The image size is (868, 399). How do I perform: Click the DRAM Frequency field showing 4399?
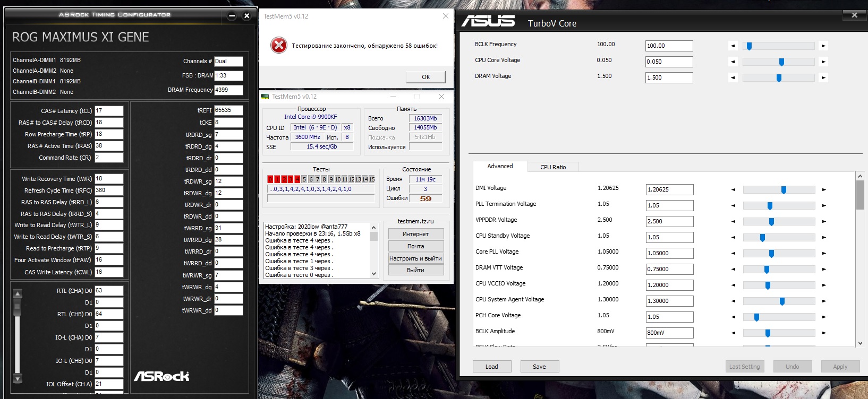click(x=228, y=90)
